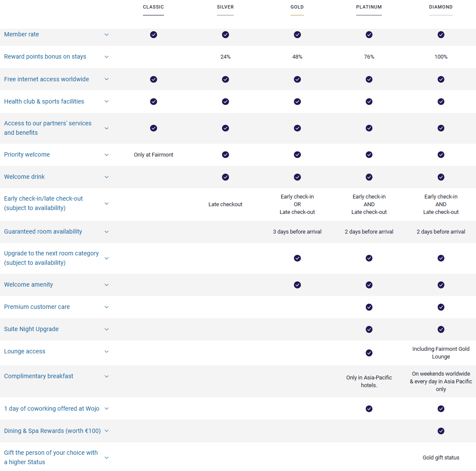This screenshot has width=476, height=471.
Task: Click the Silver checkmark for Welcome drink
Action: click(225, 177)
